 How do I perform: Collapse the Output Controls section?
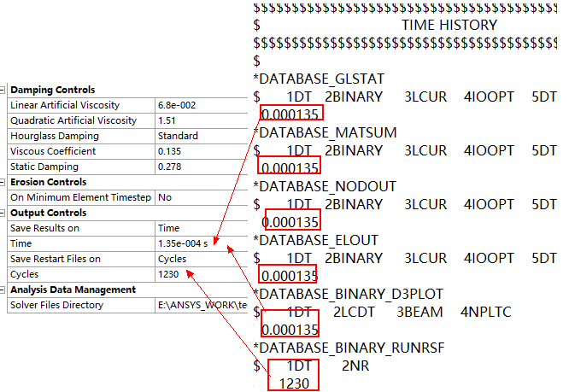pyautogui.click(x=3, y=213)
